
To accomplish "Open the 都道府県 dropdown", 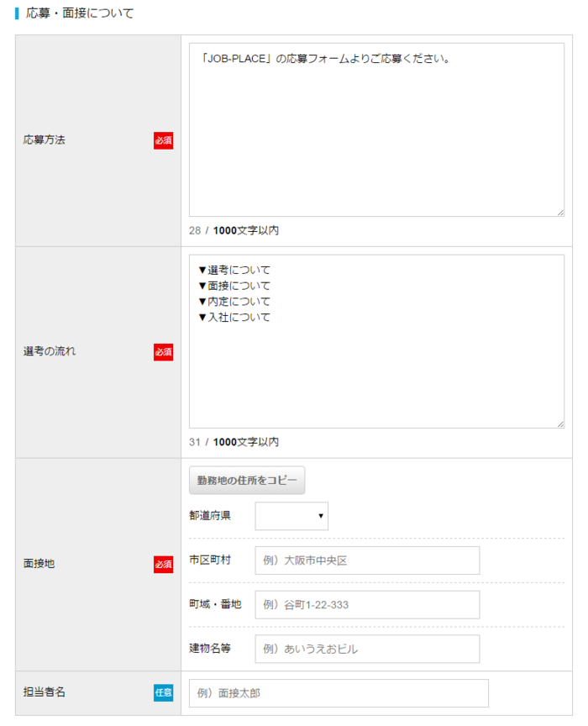I will (x=291, y=516).
